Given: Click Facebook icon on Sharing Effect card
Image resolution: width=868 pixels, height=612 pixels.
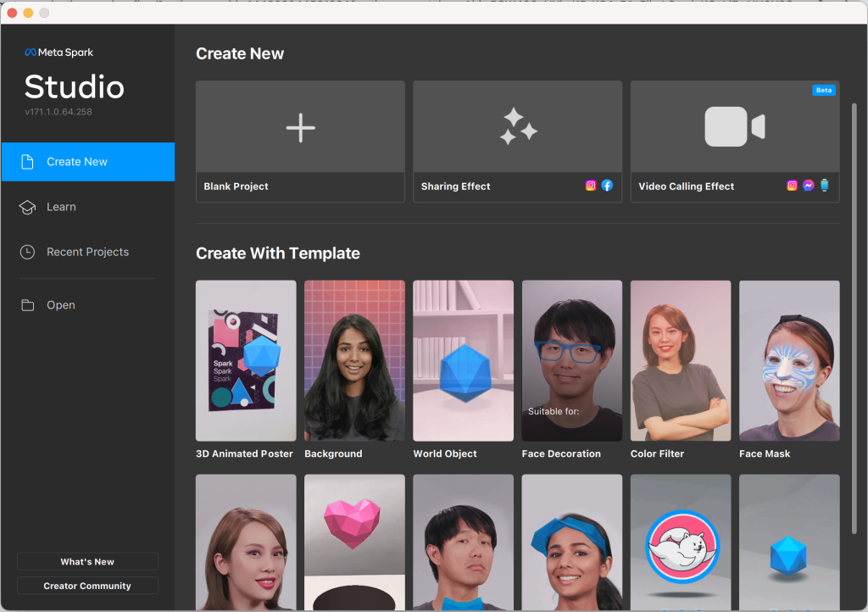Looking at the screenshot, I should (607, 186).
